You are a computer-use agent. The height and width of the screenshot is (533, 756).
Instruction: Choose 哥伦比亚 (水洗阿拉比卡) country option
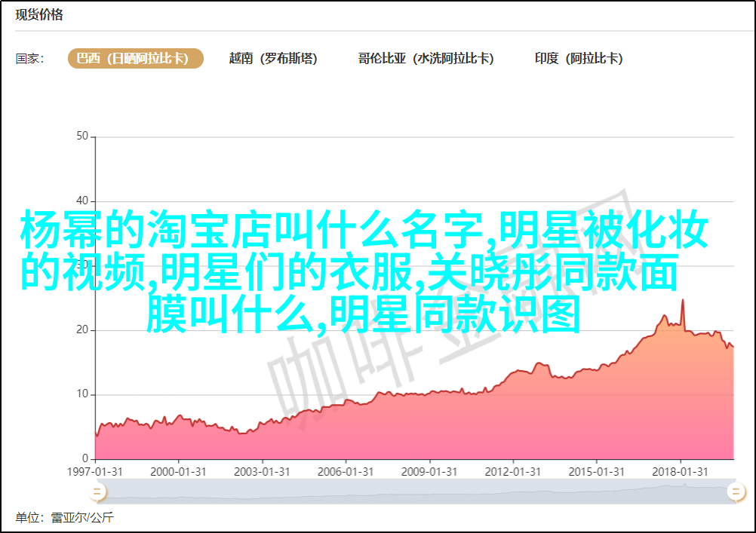tap(426, 59)
